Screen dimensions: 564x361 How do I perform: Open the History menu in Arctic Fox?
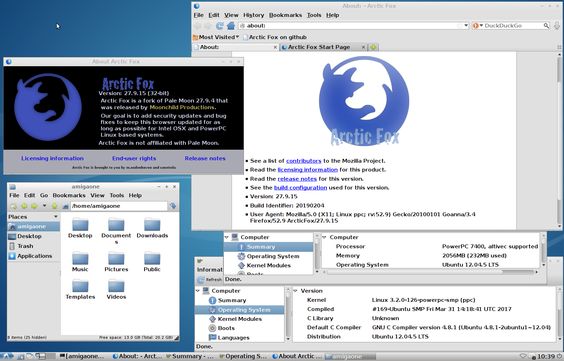[x=254, y=15]
